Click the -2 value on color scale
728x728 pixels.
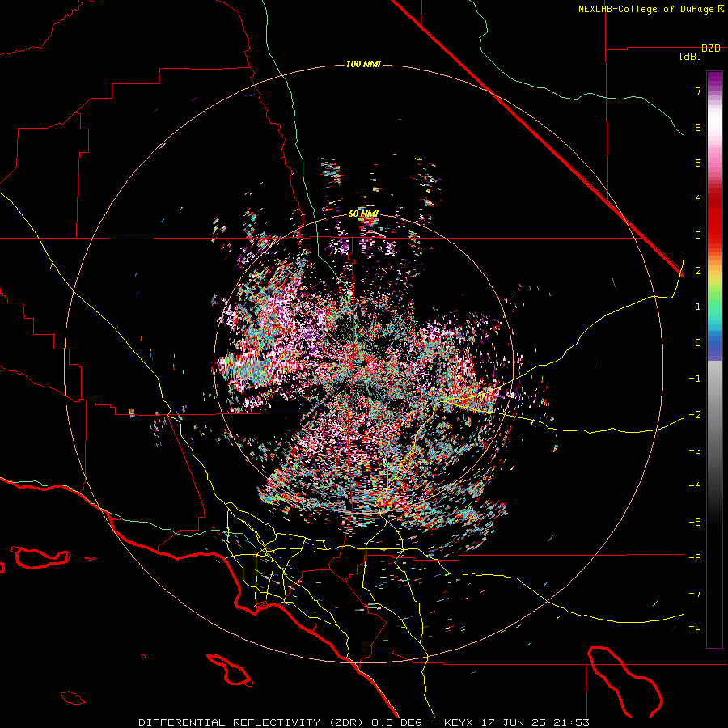point(695,414)
